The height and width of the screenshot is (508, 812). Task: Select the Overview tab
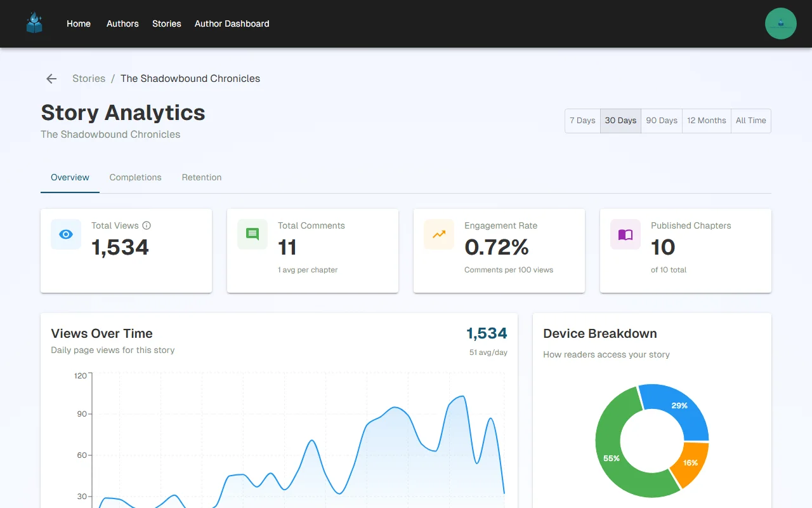pyautogui.click(x=70, y=177)
